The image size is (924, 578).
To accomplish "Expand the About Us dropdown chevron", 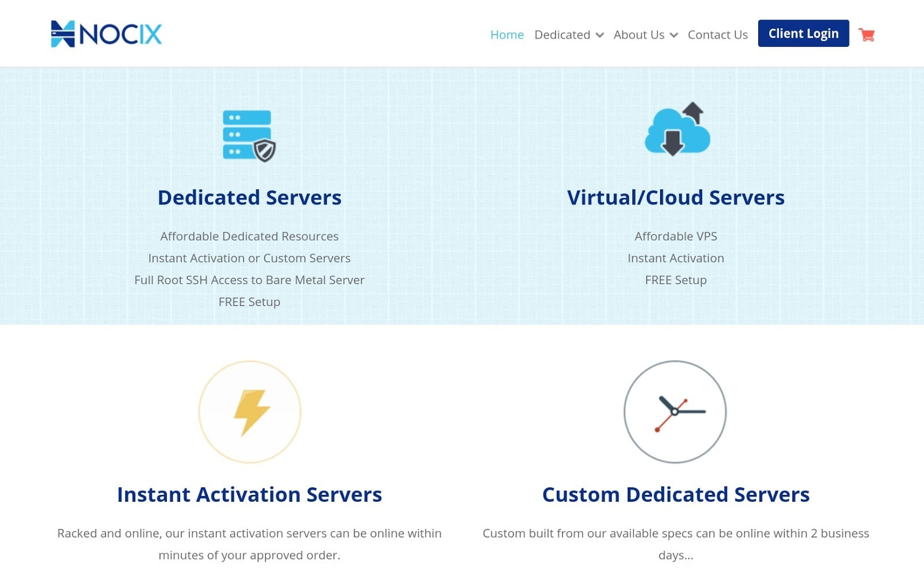I will click(x=673, y=35).
